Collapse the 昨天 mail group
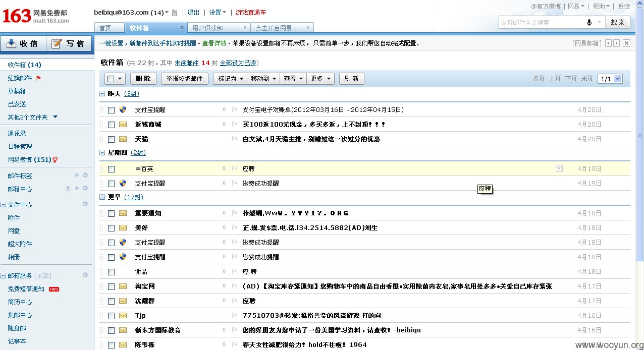 [x=102, y=94]
